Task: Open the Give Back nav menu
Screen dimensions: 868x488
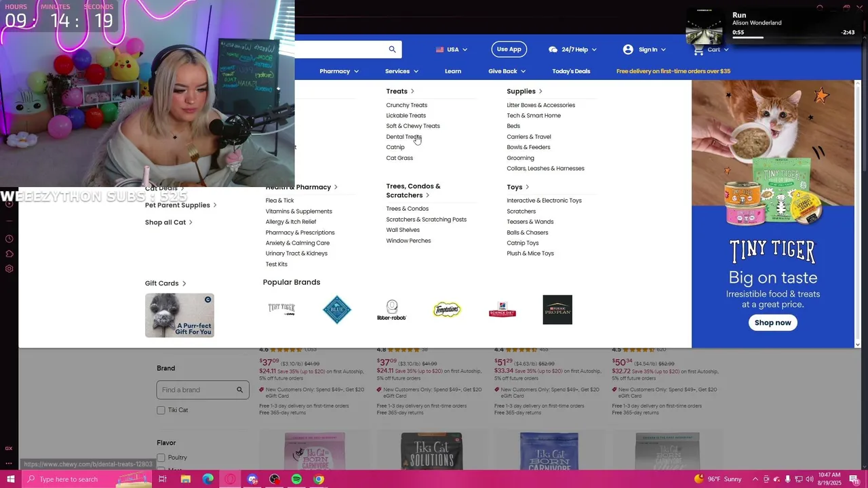Action: (507, 71)
